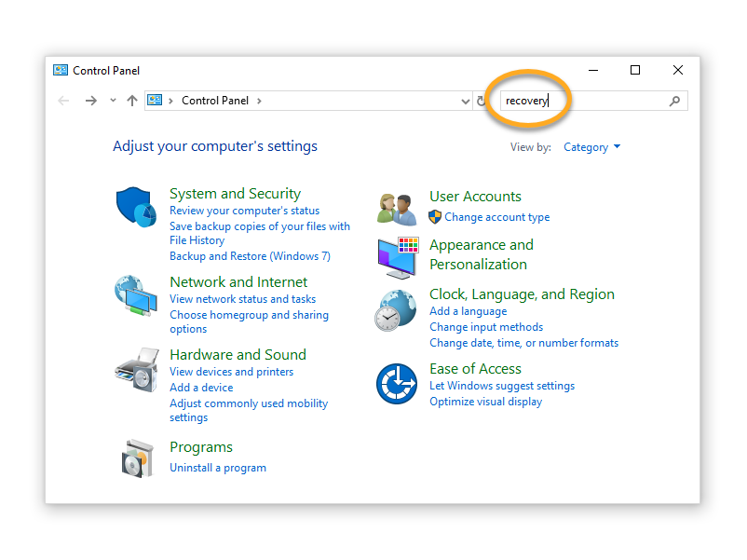Click the search magnifying glass icon

675,102
